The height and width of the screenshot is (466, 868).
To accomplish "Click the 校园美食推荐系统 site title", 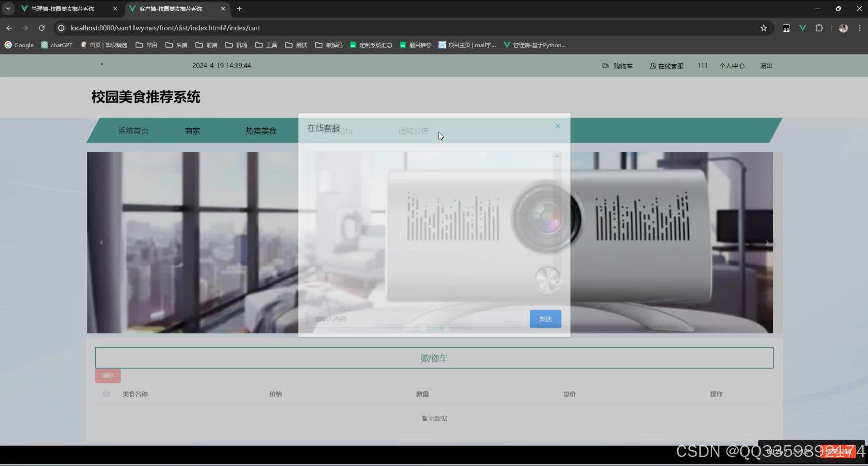I will [x=146, y=97].
